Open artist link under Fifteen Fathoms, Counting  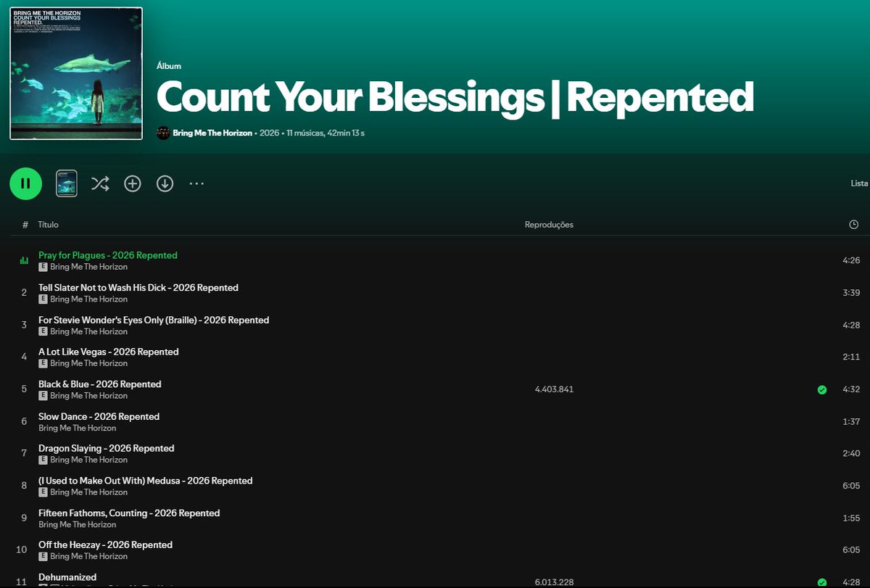tap(78, 524)
